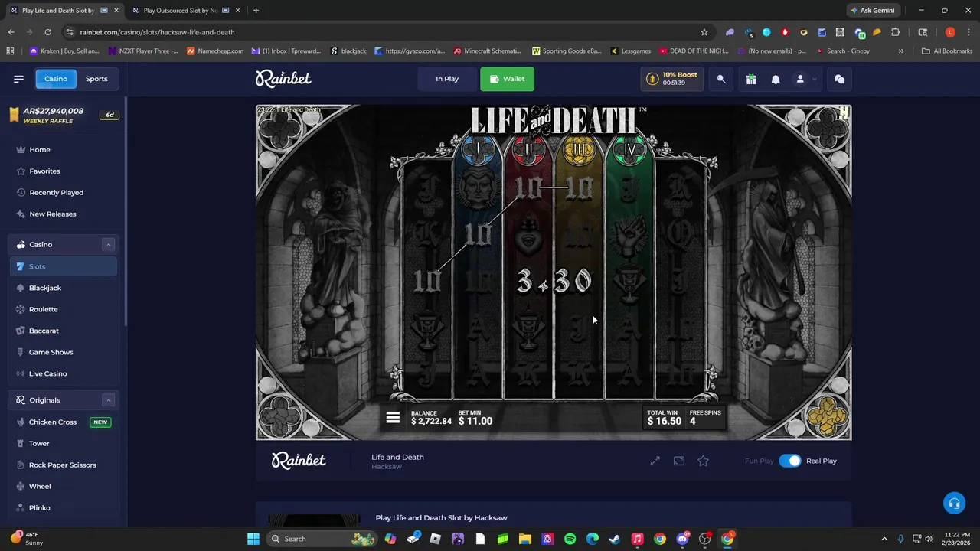Click Ask Gemini button
Viewport: 980px width, 551px height.
click(x=872, y=11)
